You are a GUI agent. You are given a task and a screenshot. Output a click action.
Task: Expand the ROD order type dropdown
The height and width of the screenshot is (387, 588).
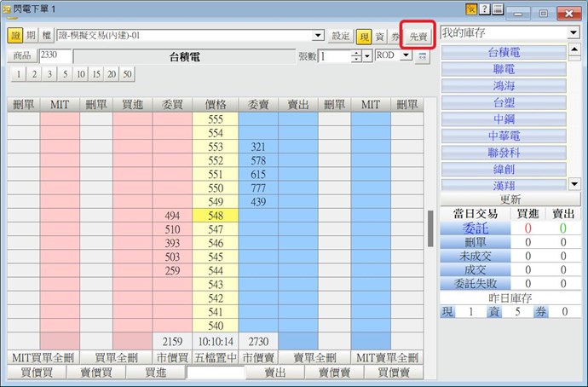pyautogui.click(x=406, y=55)
